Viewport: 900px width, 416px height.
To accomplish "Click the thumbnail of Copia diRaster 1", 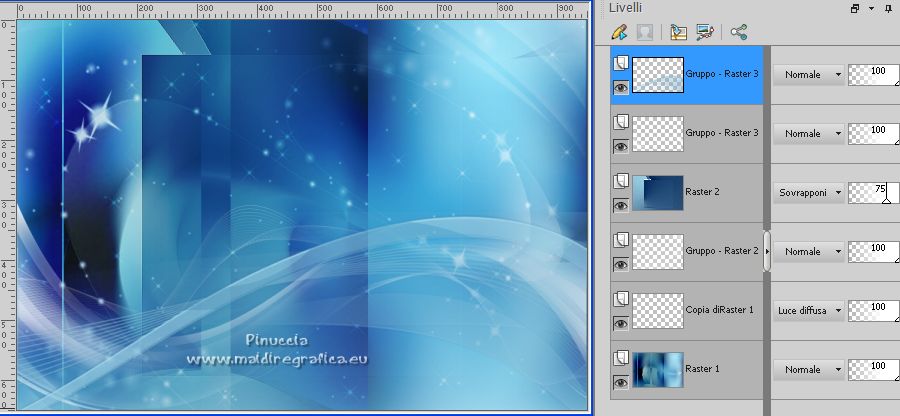I will tap(658, 310).
